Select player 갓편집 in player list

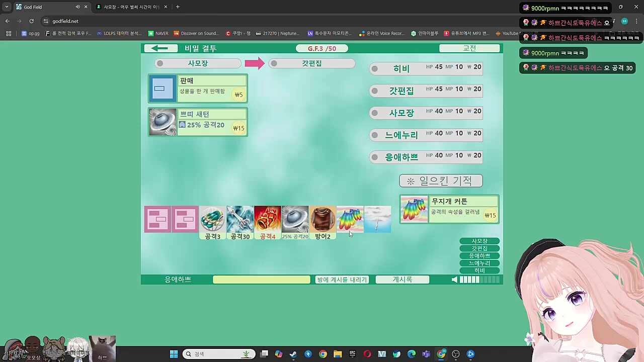[426, 91]
